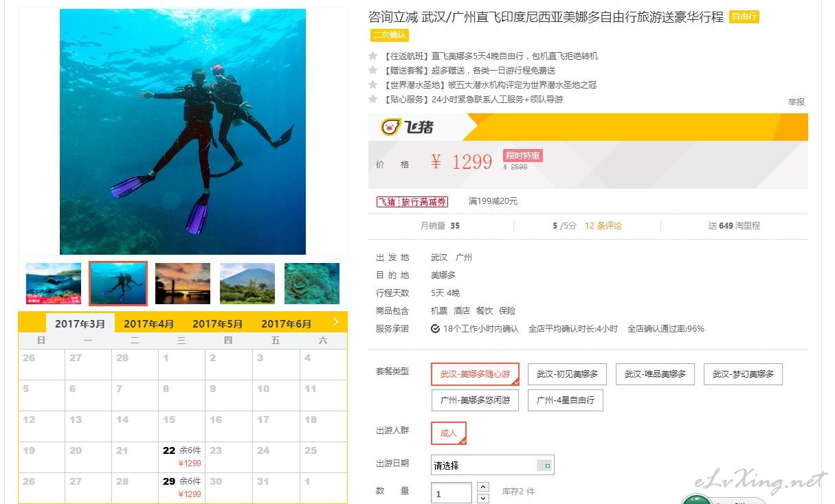This screenshot has width=835, height=504.
Task: Show the sunset photo thumbnail
Action: (183, 283)
